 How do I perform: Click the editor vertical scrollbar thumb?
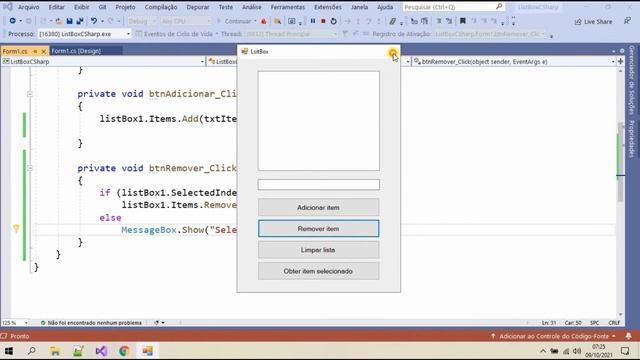pyautogui.click(x=620, y=162)
